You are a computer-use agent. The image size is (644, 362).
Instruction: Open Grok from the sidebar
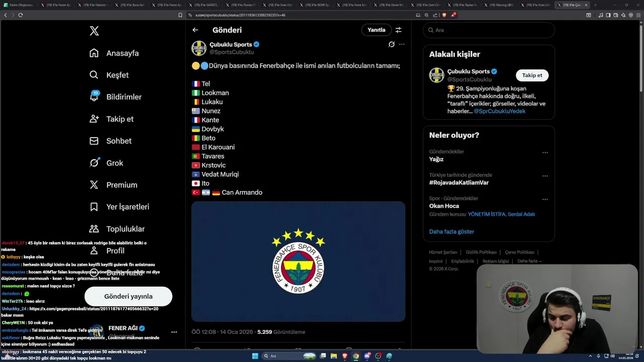pos(106,163)
